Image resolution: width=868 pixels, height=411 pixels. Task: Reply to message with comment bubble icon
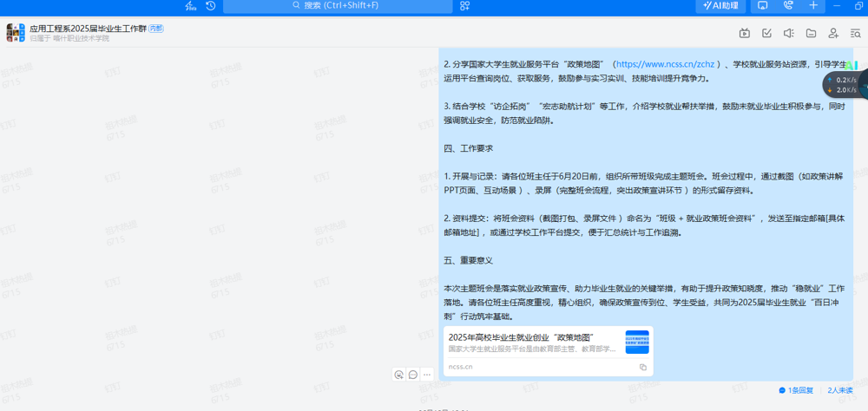[x=413, y=375]
